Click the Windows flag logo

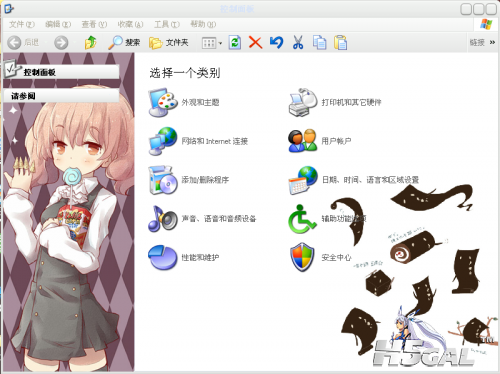tap(486, 24)
